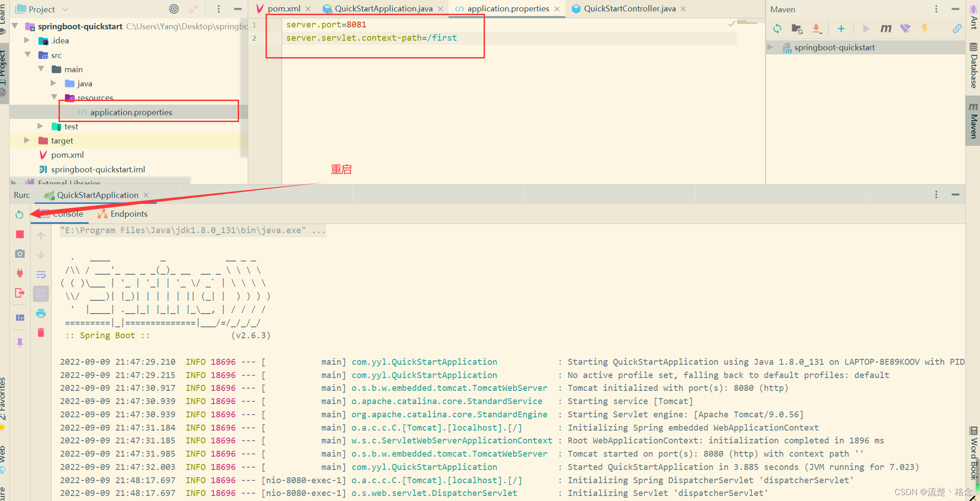Image resolution: width=980 pixels, height=501 pixels.
Task: Toggle Maven offline mode
Action: click(905, 29)
